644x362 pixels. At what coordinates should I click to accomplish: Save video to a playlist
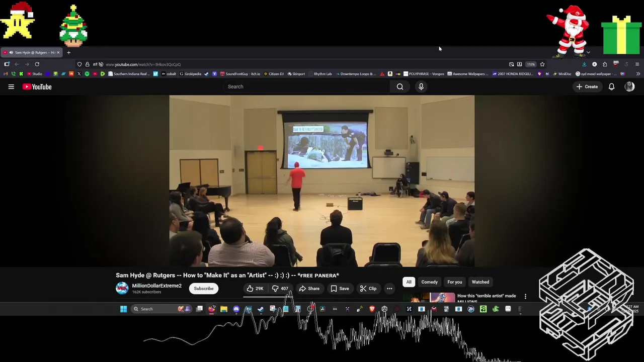click(x=340, y=289)
